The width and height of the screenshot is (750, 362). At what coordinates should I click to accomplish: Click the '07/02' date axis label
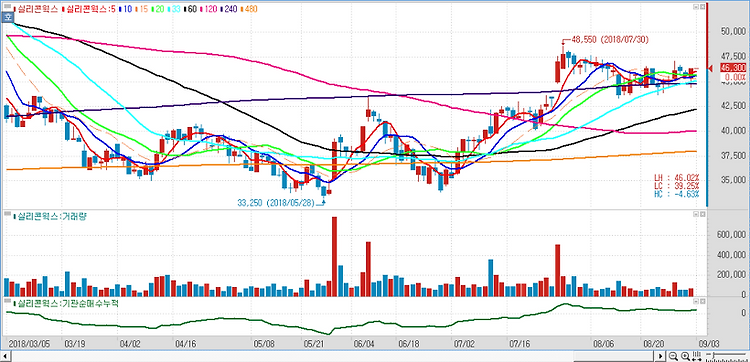464,343
